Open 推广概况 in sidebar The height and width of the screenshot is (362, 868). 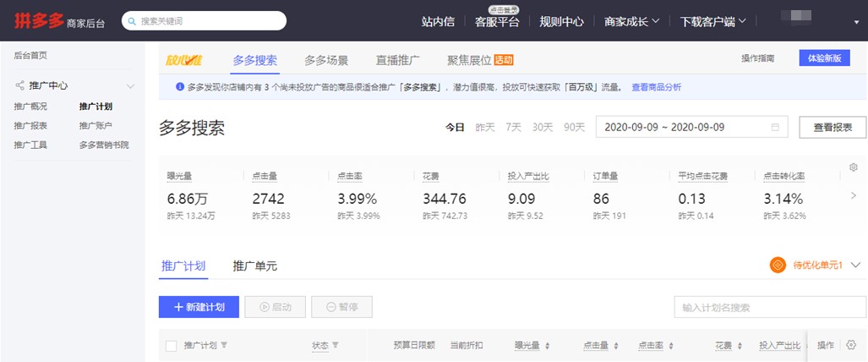click(30, 107)
